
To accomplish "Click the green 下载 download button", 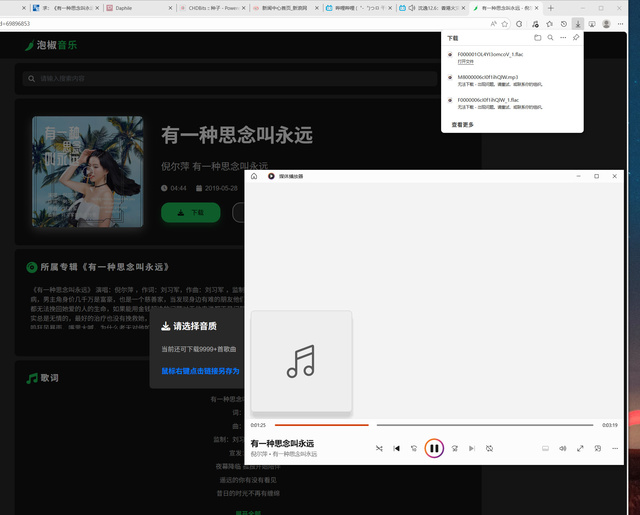I will click(x=190, y=212).
